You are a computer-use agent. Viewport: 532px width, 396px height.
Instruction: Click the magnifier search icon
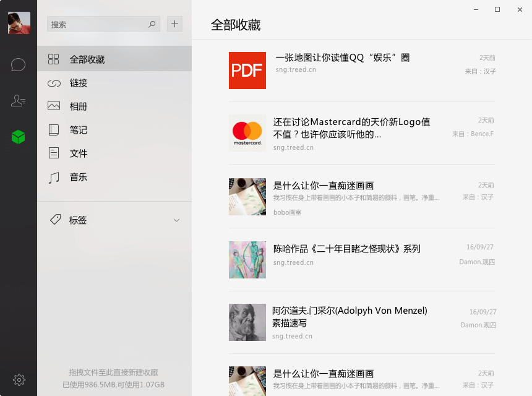pyautogui.click(x=152, y=24)
